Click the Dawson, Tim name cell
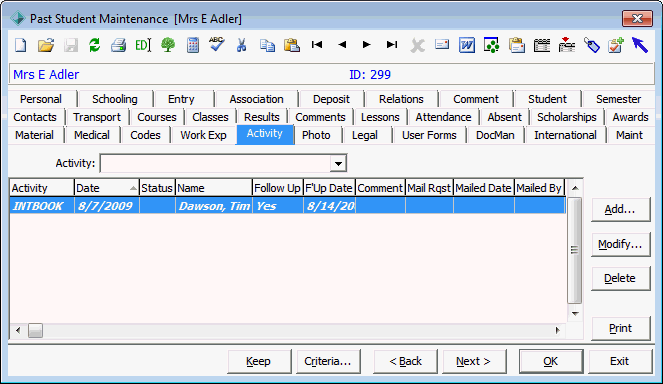663x384 pixels. (x=214, y=206)
